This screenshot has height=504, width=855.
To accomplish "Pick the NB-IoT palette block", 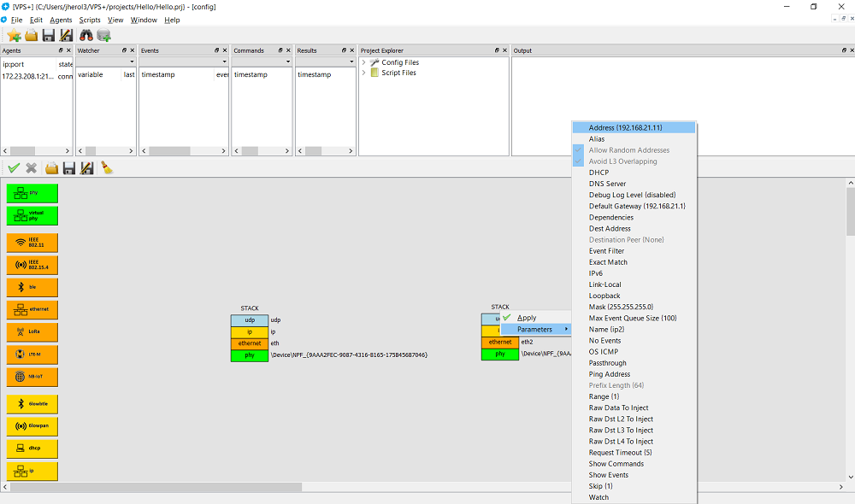I will click(32, 376).
